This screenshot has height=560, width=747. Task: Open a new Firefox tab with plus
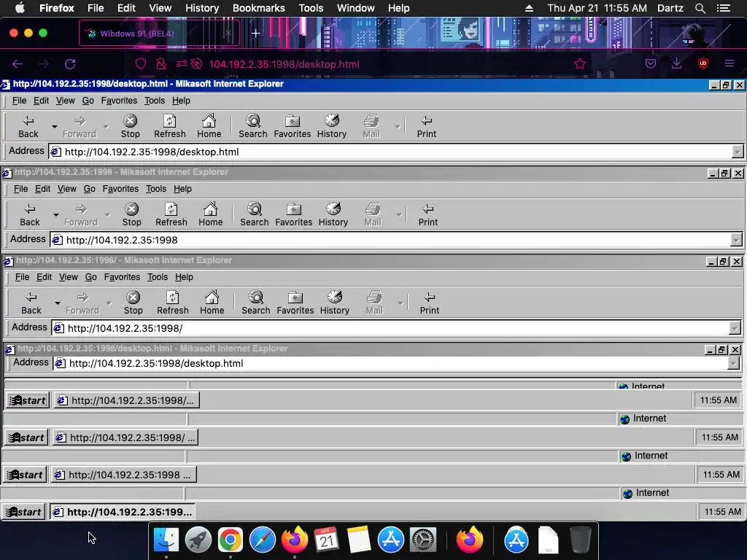click(256, 34)
